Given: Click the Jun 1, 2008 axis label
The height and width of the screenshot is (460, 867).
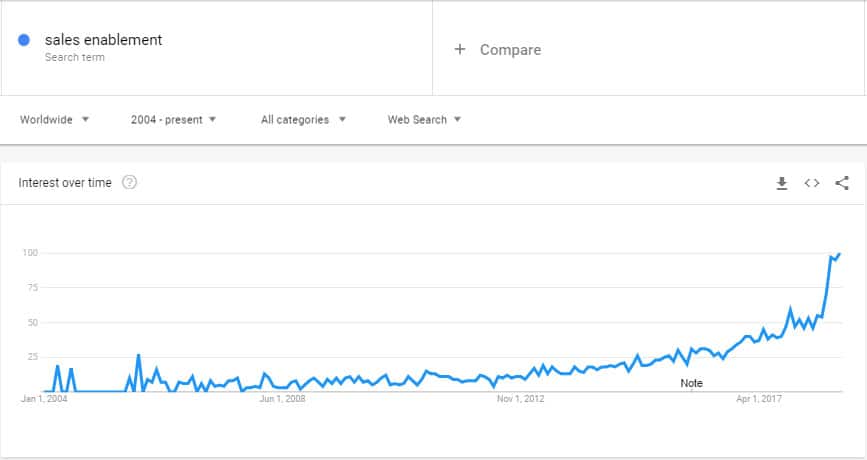Looking at the screenshot, I should pyautogui.click(x=282, y=399).
